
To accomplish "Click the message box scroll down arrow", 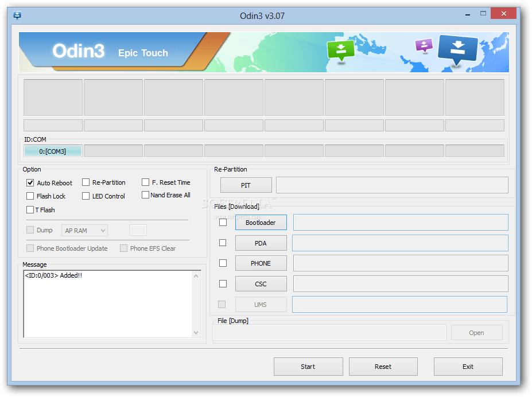I will 196,333.
